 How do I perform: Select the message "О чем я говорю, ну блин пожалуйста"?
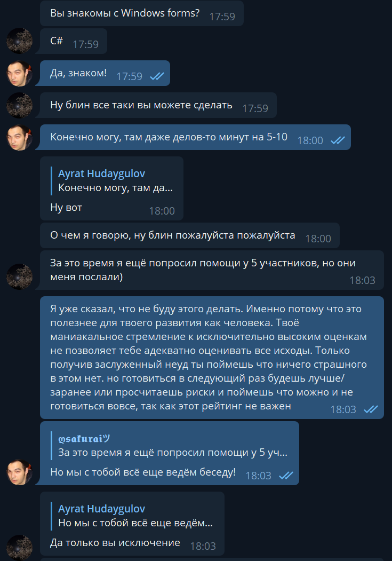190,235
